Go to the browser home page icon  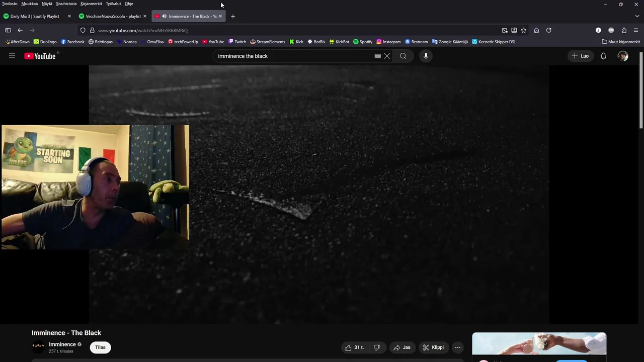[536, 30]
